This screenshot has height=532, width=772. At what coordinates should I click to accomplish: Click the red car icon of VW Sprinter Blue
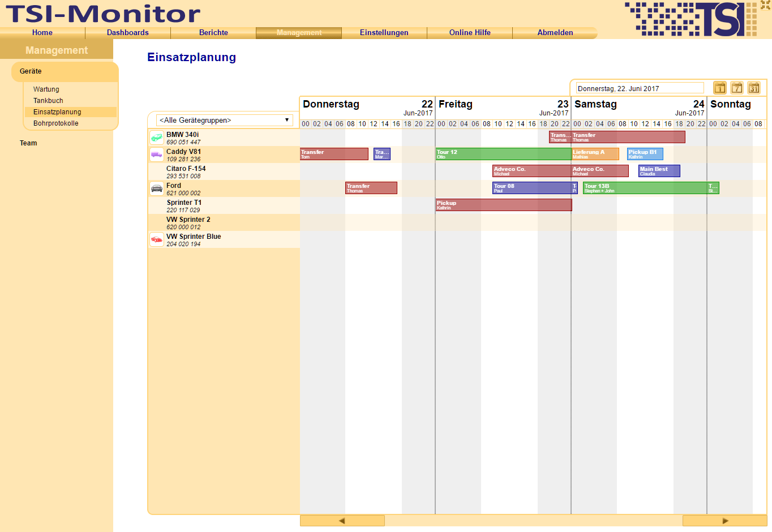pyautogui.click(x=157, y=239)
